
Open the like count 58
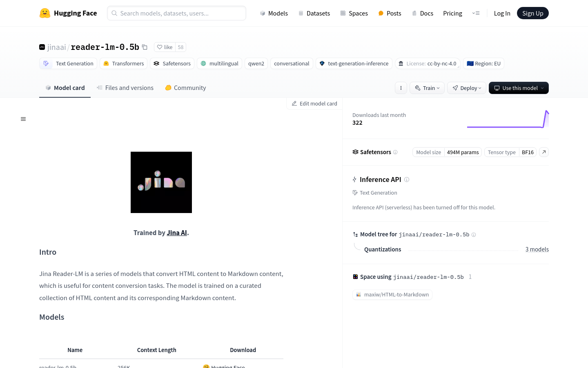pyautogui.click(x=180, y=47)
